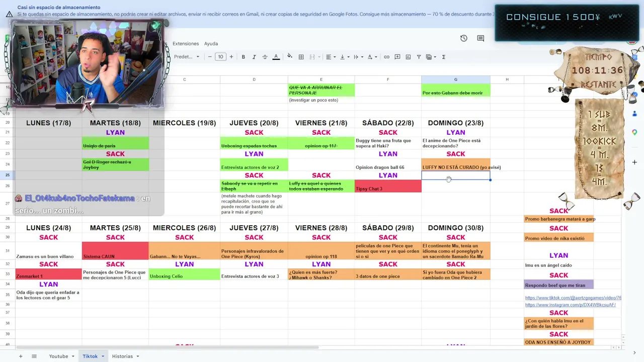Decrease font size with the minus button
Image resolution: width=644 pixels, height=362 pixels.
tap(210, 57)
